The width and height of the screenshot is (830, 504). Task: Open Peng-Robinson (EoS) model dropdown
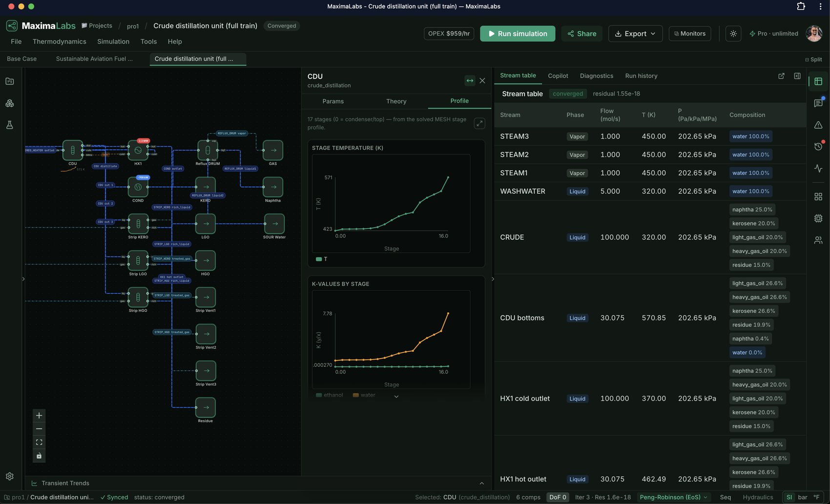[x=673, y=497]
